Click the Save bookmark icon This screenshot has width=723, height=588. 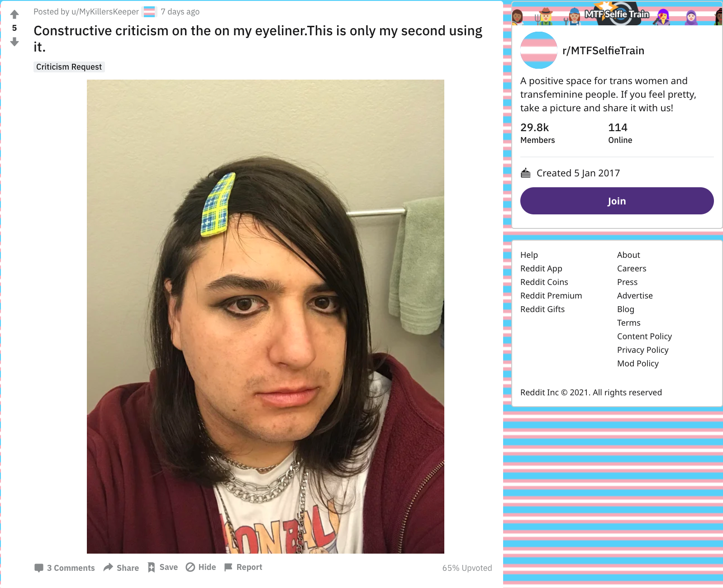click(x=151, y=567)
